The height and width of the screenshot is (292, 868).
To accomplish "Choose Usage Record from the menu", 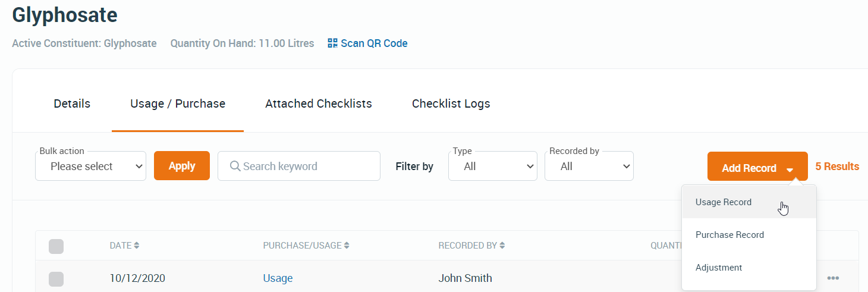I will tap(749, 202).
